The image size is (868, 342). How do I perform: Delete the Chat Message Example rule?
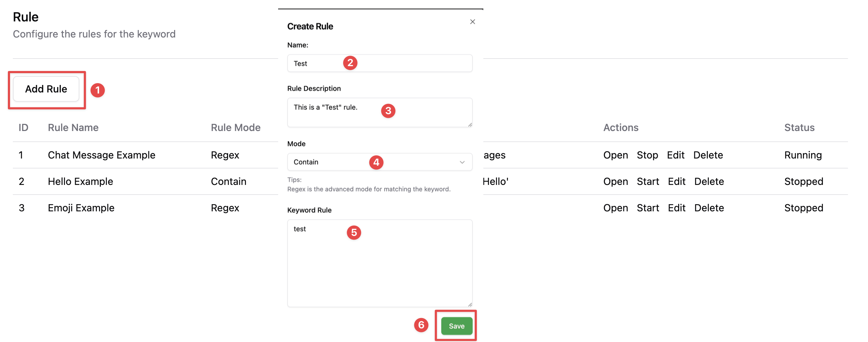(x=708, y=155)
